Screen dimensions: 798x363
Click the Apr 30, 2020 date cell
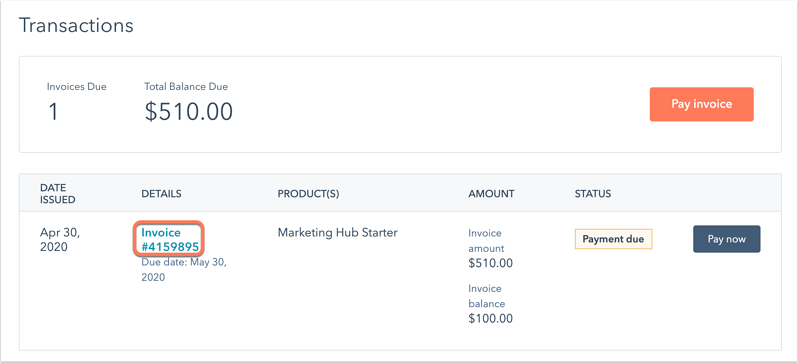pos(60,240)
